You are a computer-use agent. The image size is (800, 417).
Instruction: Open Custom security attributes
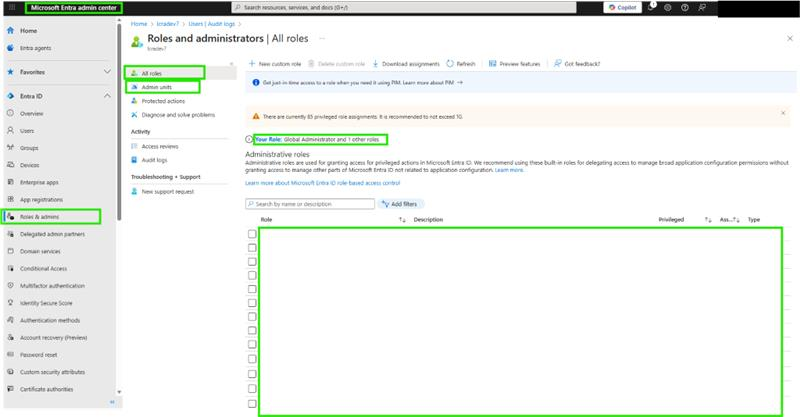click(53, 372)
